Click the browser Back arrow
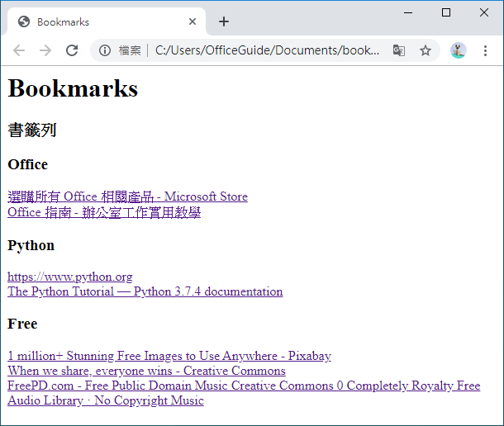Viewport: 504px width, 426px height. pos(19,50)
